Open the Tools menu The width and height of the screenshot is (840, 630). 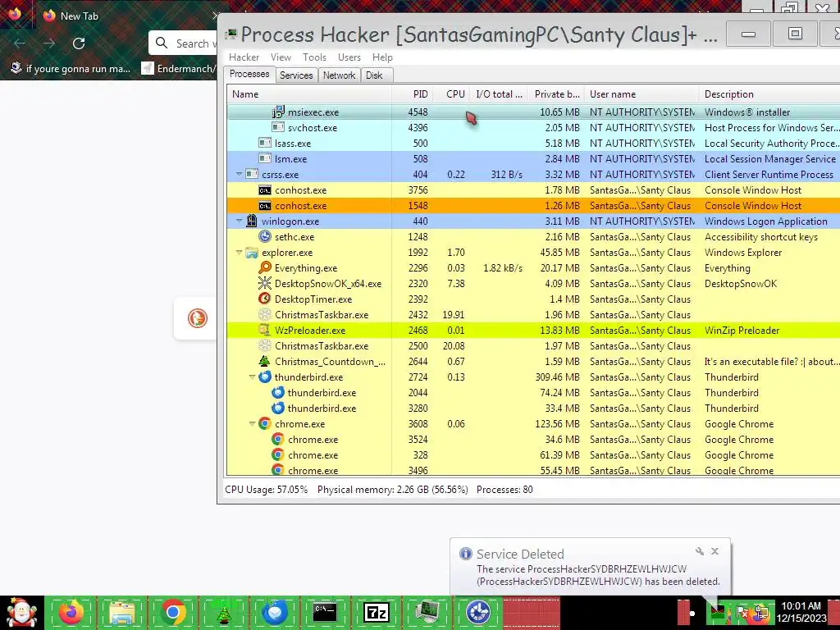(x=314, y=57)
